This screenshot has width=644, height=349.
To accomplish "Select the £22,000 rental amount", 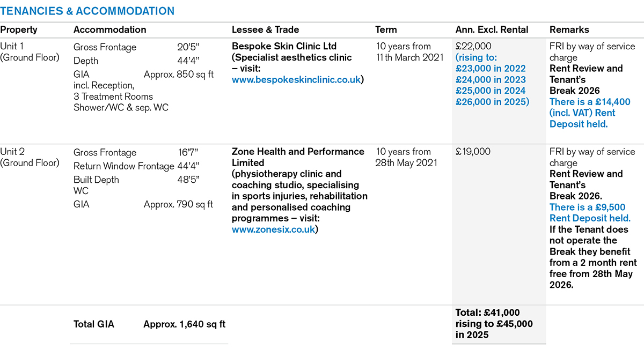I will (473, 47).
